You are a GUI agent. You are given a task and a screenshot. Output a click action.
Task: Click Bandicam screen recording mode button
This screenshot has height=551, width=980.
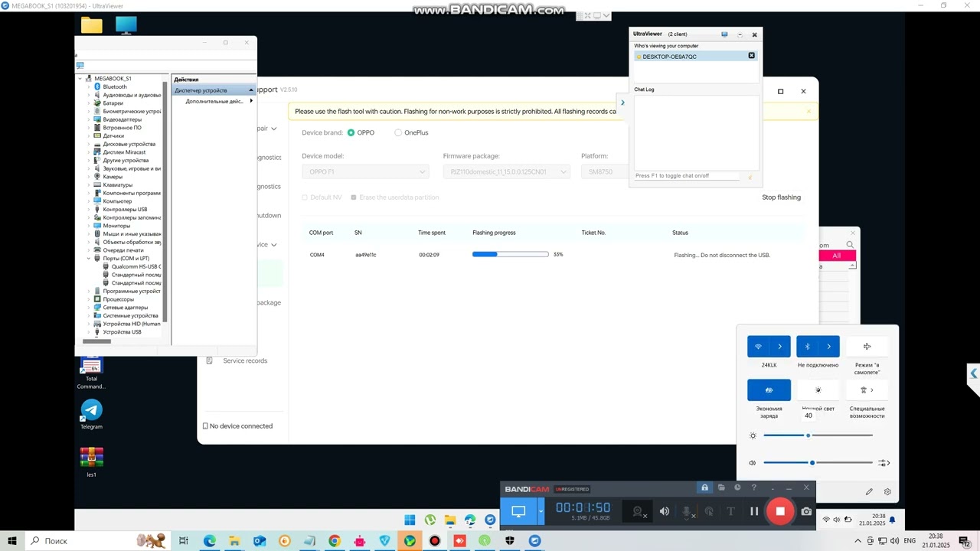518,511
